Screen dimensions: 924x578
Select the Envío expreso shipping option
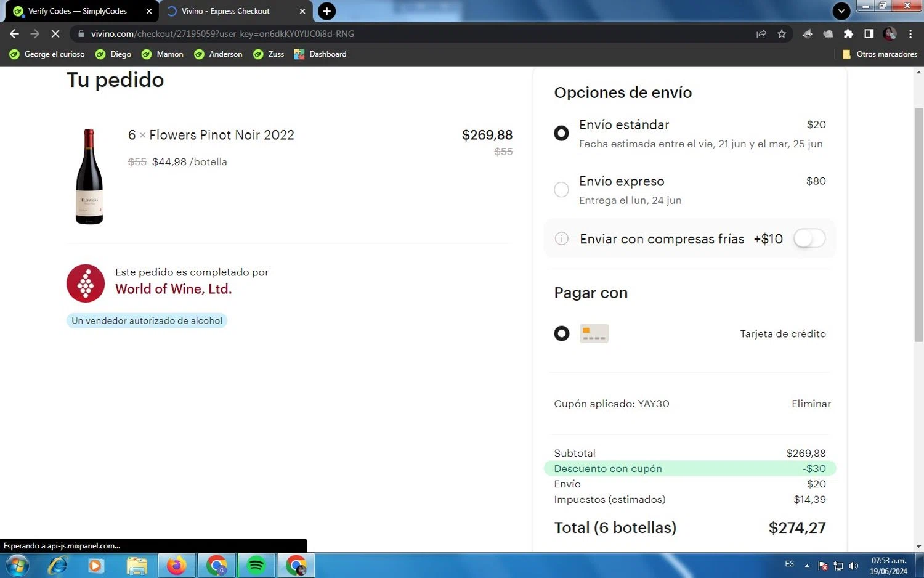point(561,189)
